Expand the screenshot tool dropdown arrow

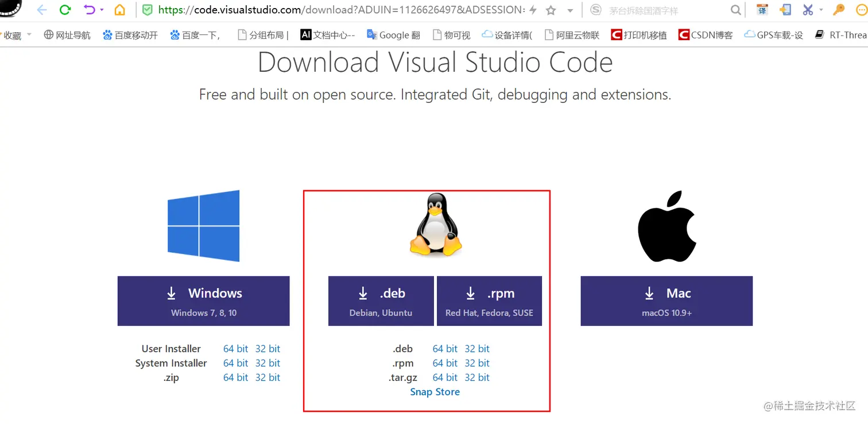pos(821,10)
